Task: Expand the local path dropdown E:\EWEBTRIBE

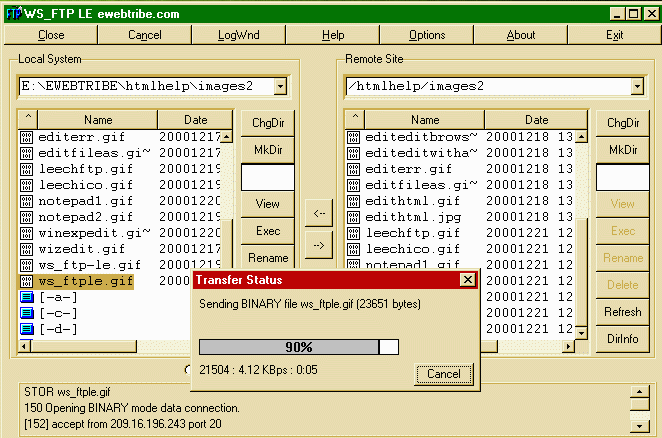Action: pyautogui.click(x=280, y=86)
